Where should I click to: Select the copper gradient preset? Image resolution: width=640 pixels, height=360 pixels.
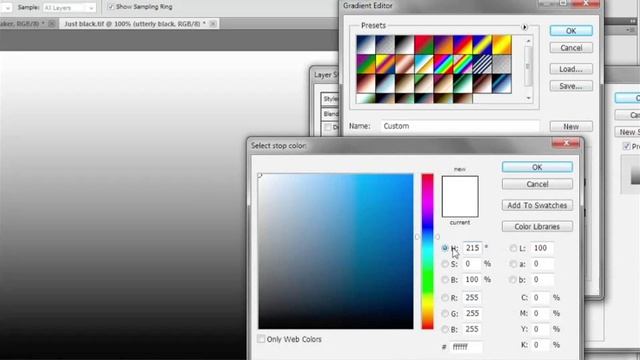(404, 64)
